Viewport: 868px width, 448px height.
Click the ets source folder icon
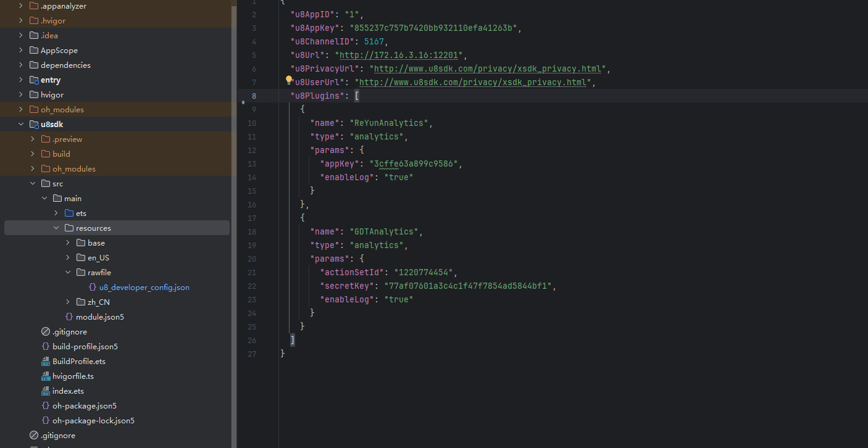[x=69, y=214]
